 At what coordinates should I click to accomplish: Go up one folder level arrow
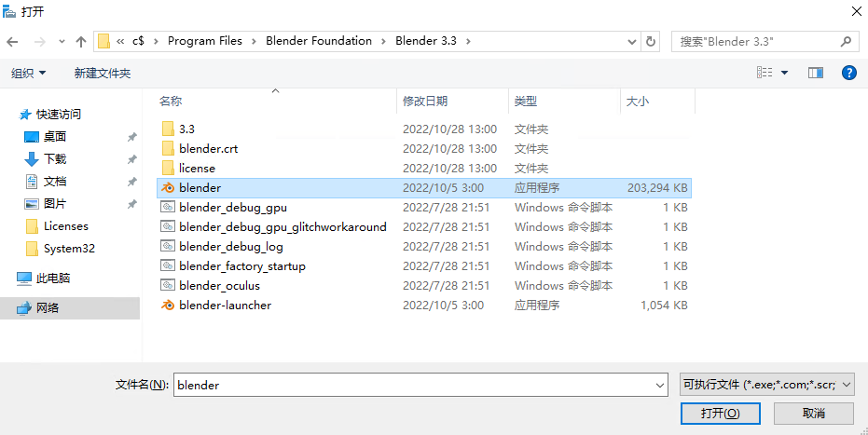81,42
